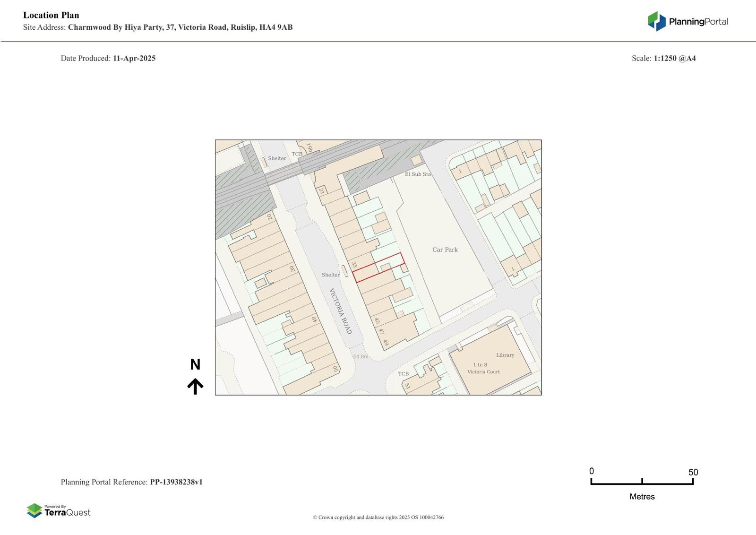This screenshot has height=535, width=756.
Task: Click the TerraQuest logo
Action: coord(59,511)
